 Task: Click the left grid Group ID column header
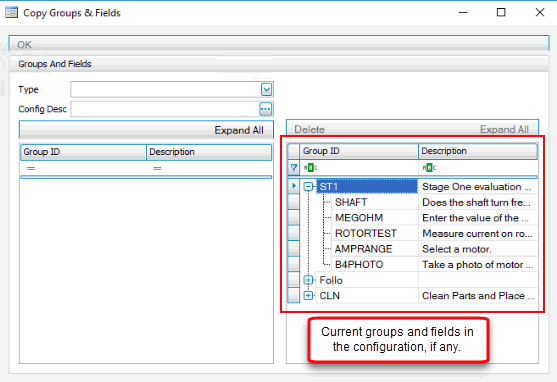[x=83, y=152]
